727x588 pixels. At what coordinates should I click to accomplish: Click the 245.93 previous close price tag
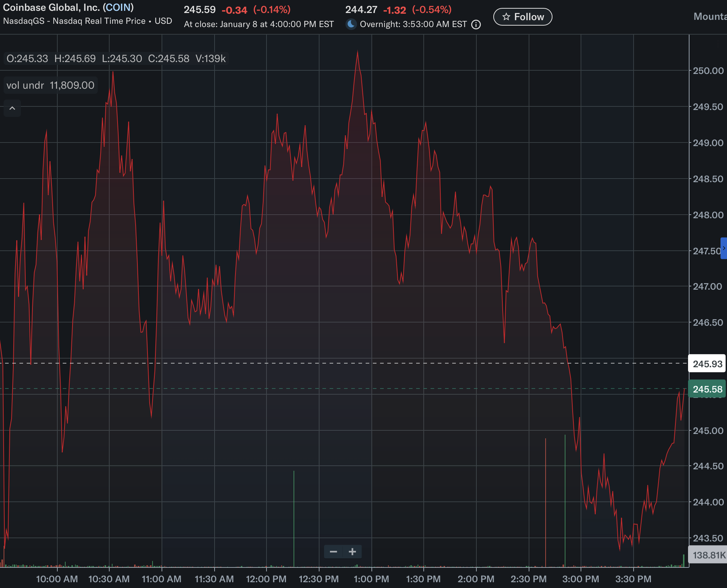(x=707, y=364)
